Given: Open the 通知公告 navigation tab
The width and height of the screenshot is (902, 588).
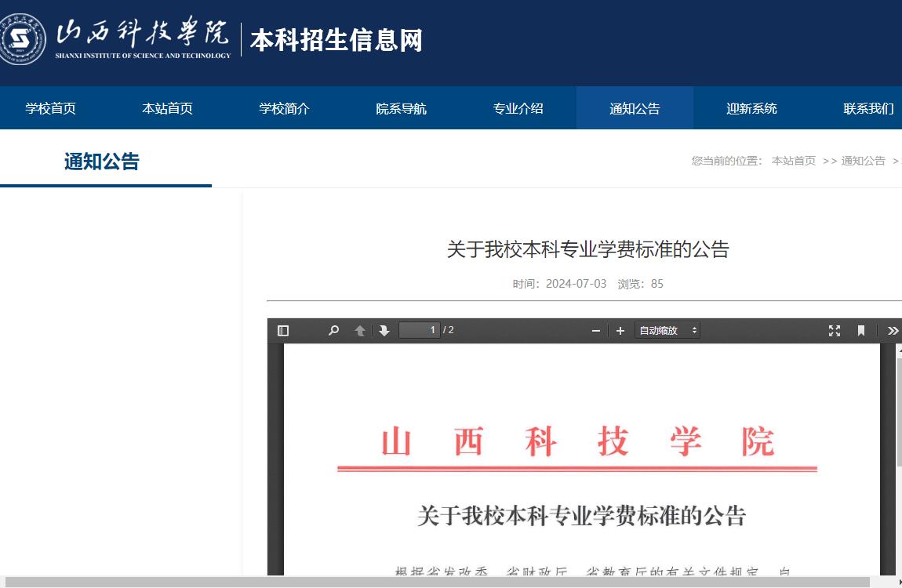Looking at the screenshot, I should coord(634,108).
